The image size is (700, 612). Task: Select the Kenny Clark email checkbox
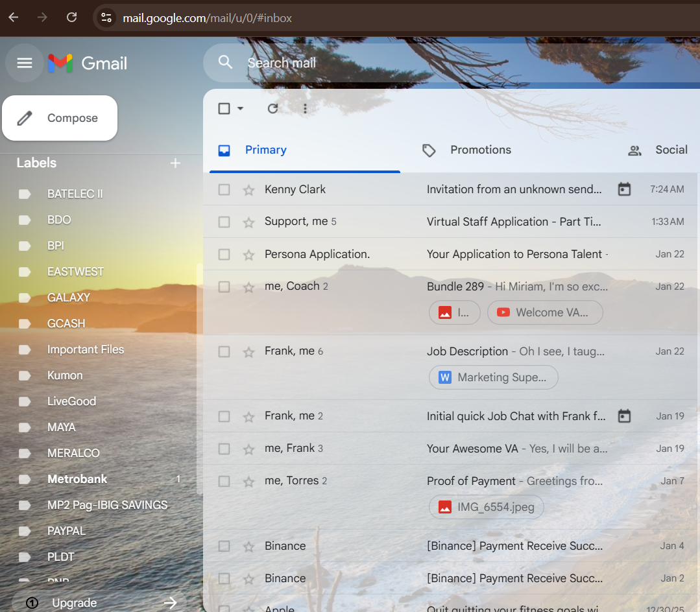click(x=224, y=189)
